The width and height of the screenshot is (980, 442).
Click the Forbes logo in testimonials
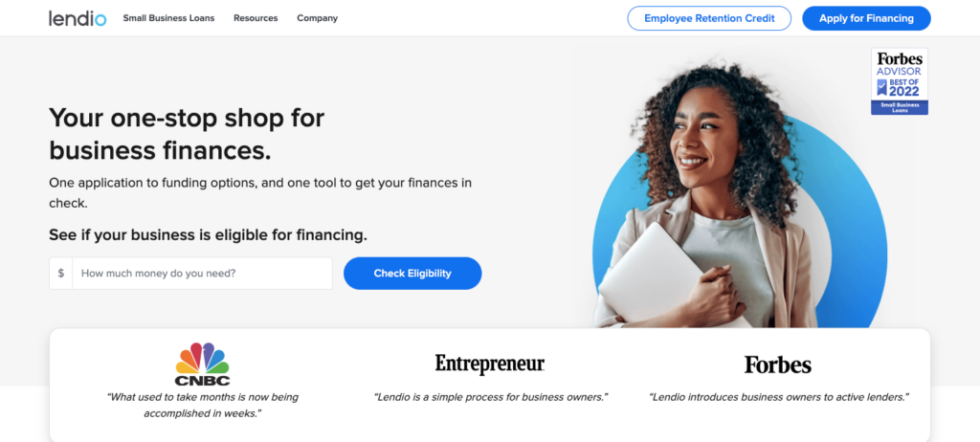[x=777, y=365]
